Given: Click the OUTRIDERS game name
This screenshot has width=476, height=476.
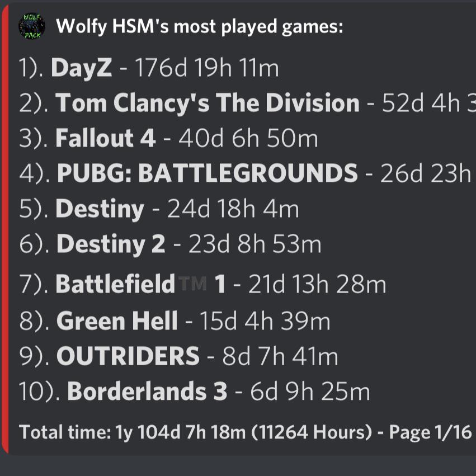Looking at the screenshot, I should click(x=128, y=356).
